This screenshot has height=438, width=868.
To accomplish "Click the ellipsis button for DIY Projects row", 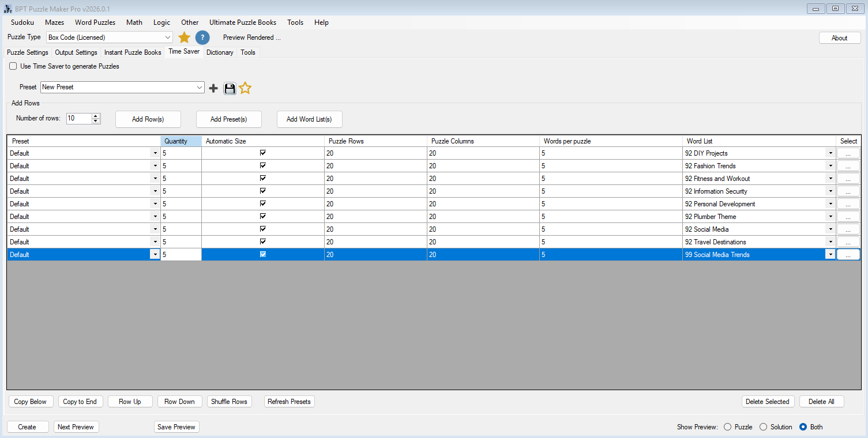I will click(x=848, y=153).
